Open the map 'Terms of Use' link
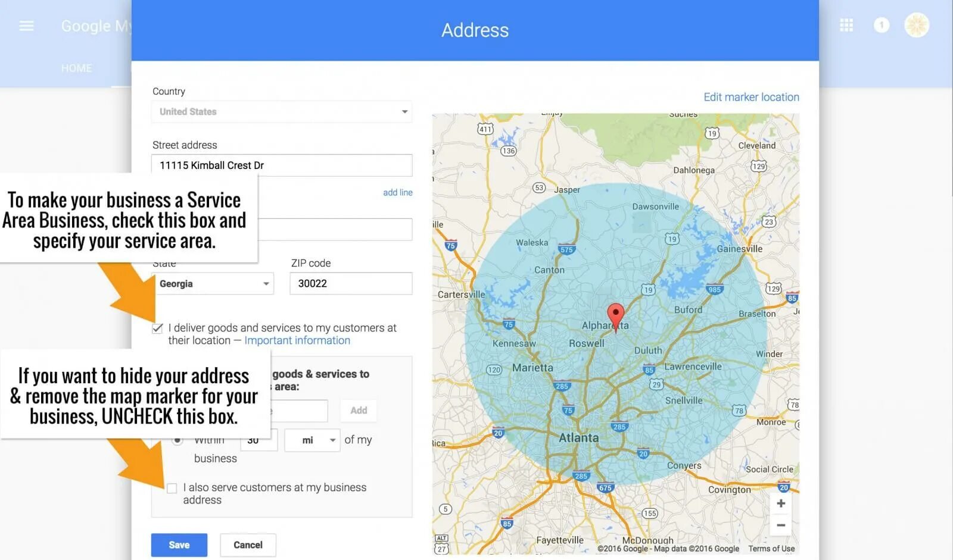 (771, 549)
